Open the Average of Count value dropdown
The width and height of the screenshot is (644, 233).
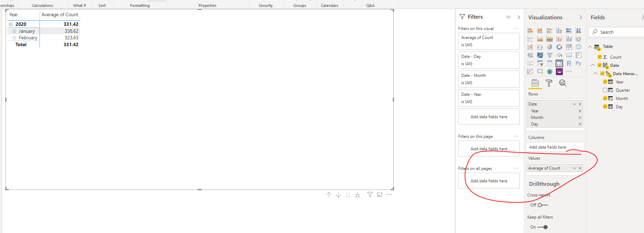[x=574, y=168]
